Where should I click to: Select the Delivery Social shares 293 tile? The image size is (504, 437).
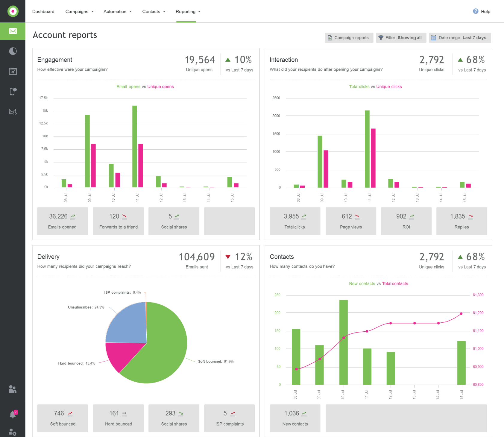174,418
